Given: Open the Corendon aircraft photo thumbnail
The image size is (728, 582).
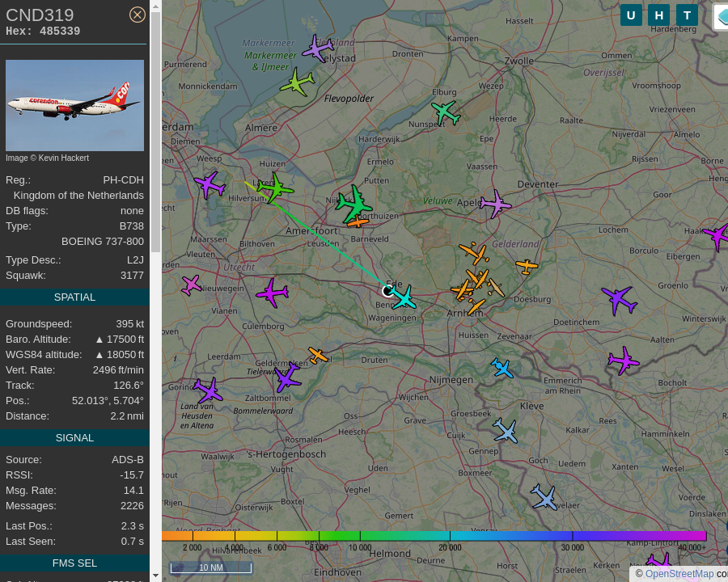Looking at the screenshot, I should [x=74, y=105].
